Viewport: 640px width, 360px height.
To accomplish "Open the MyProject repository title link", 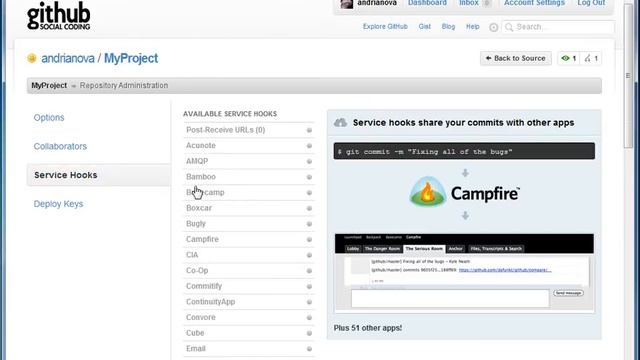I will [x=131, y=58].
